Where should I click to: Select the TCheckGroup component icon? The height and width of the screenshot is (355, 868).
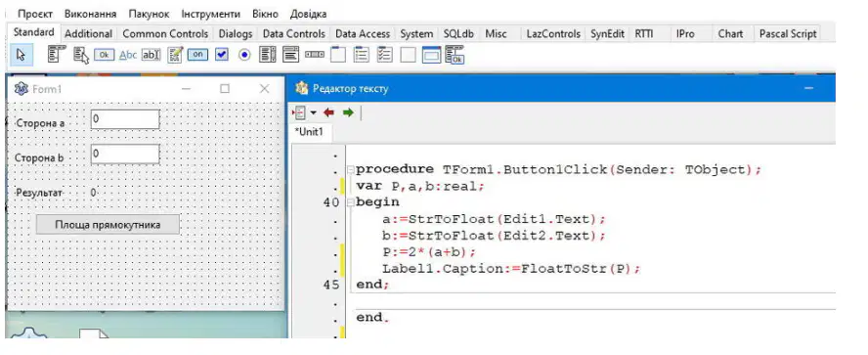pos(385,55)
